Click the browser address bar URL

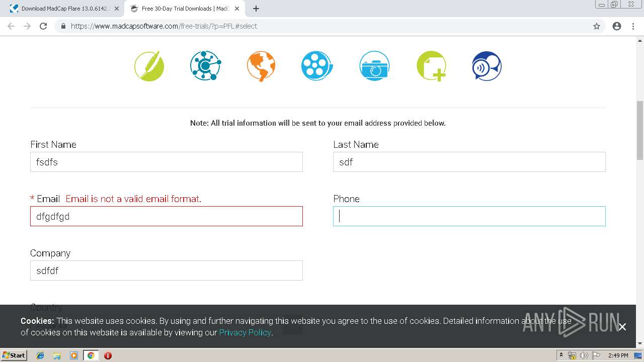tap(164, 26)
